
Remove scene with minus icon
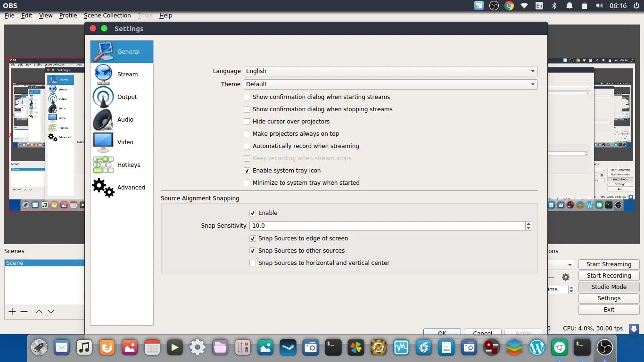24,312
